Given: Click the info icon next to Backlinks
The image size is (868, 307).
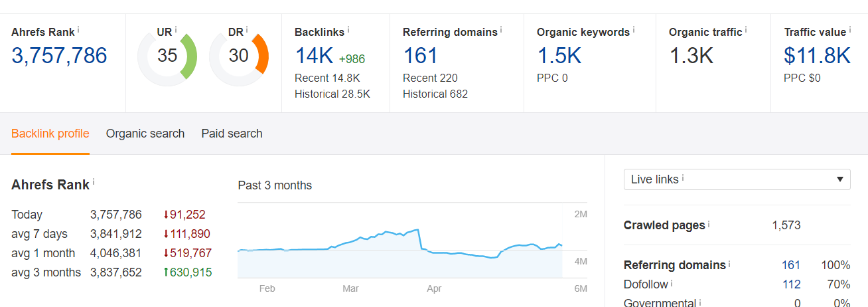Looking at the screenshot, I should [x=348, y=30].
